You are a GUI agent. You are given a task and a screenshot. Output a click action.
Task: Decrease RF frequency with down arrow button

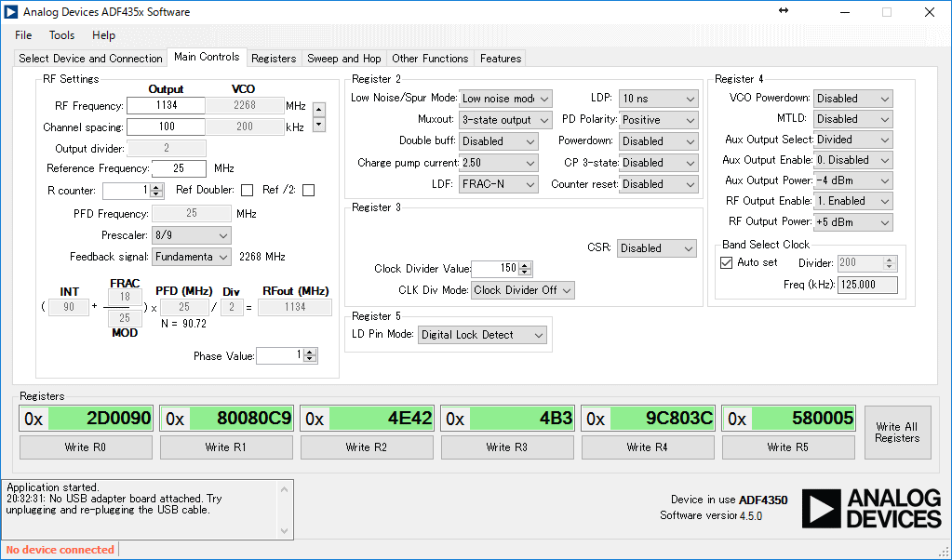pyautogui.click(x=319, y=125)
